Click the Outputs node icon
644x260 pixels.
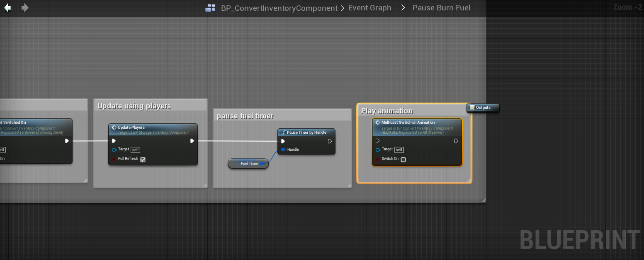tap(472, 108)
